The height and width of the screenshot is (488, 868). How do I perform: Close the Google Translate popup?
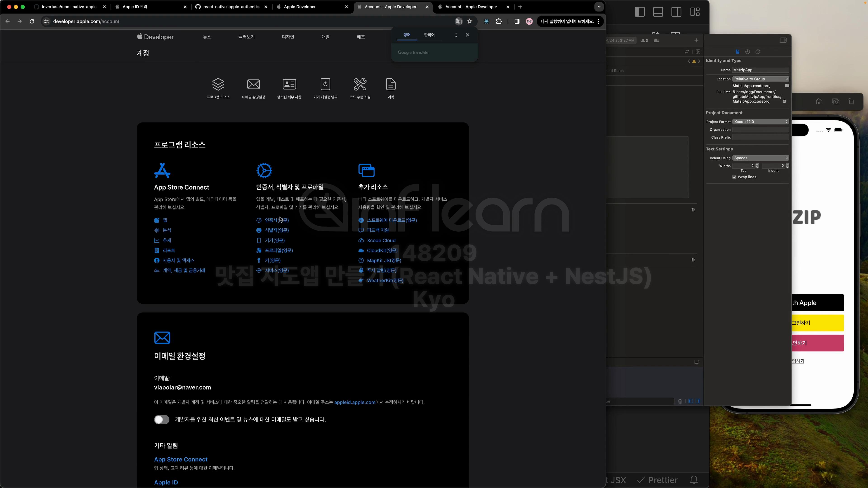[x=467, y=35]
